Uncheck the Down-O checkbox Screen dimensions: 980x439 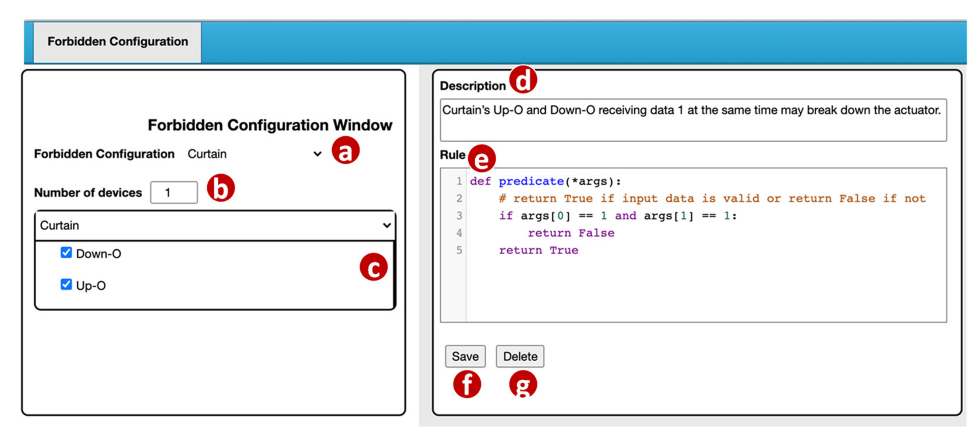(66, 253)
